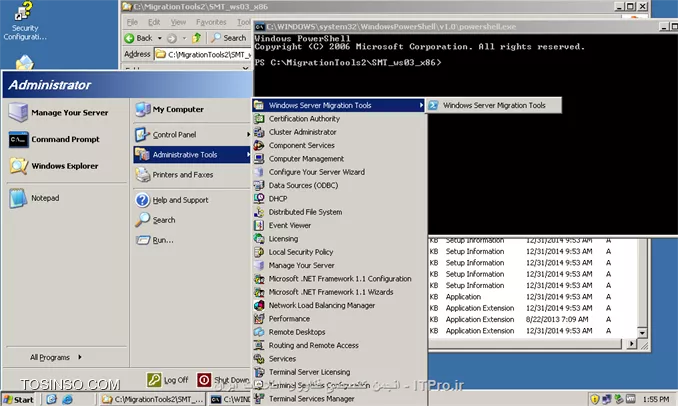Screen dimensions: 678x406
Task: Open View menu in Explorer window
Action: (x=178, y=22)
